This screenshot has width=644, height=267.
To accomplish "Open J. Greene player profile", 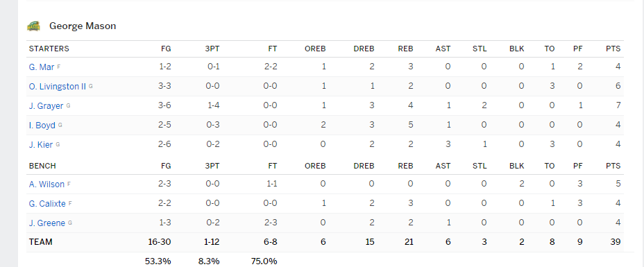I will click(x=46, y=223).
